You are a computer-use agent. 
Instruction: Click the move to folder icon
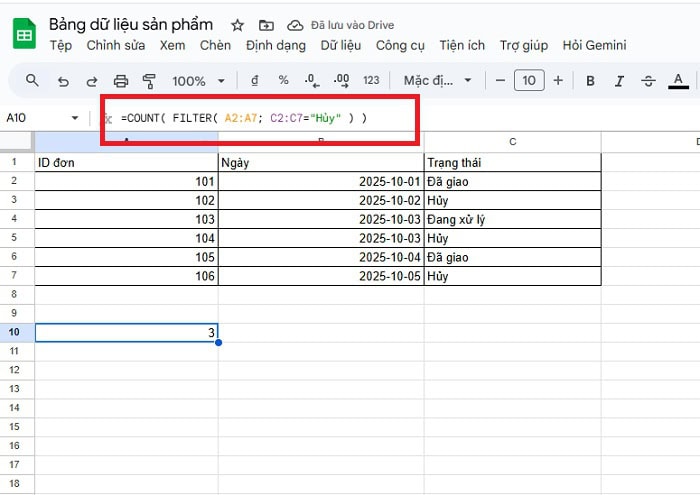tap(266, 25)
